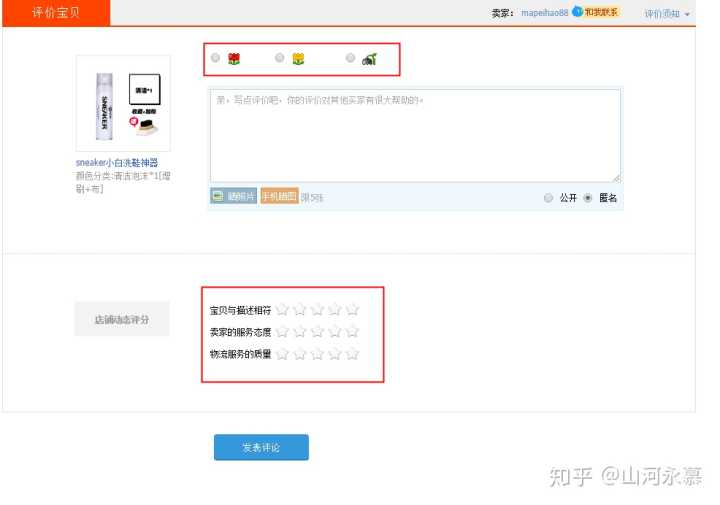Rate 宝贝与描述相符 two stars
720x505 pixels.
[300, 310]
